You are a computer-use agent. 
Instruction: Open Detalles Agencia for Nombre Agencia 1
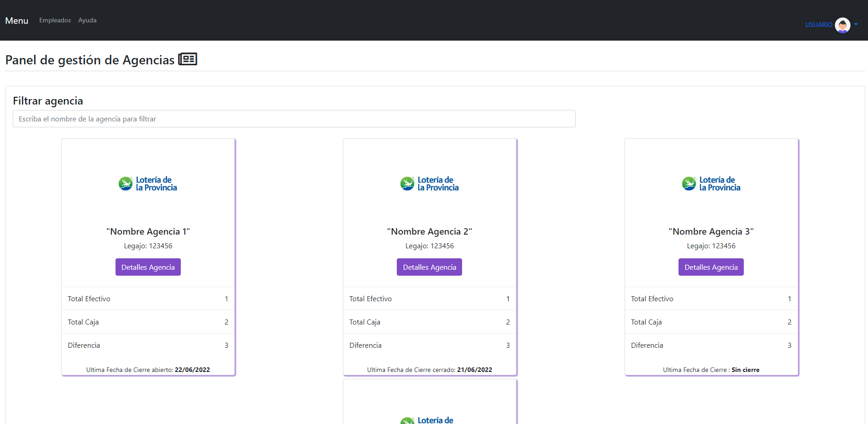(x=148, y=267)
